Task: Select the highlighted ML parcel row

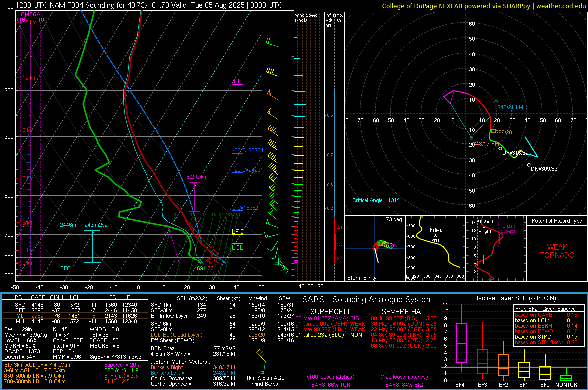Action: (x=75, y=316)
